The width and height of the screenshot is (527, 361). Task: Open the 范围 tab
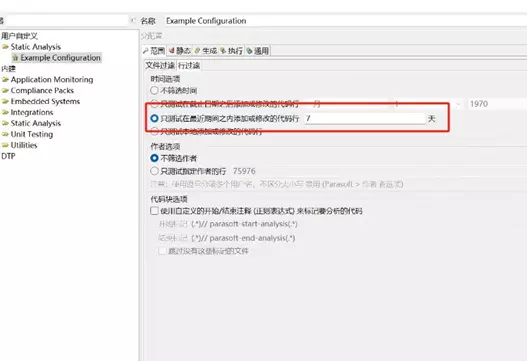tap(154, 51)
